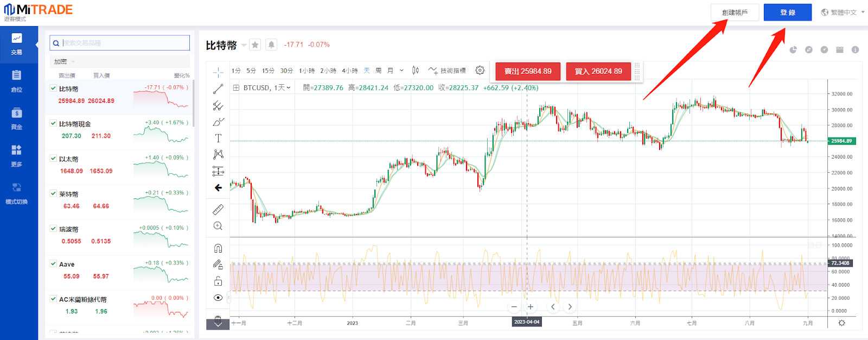Select the brush drawing tool

(218, 122)
